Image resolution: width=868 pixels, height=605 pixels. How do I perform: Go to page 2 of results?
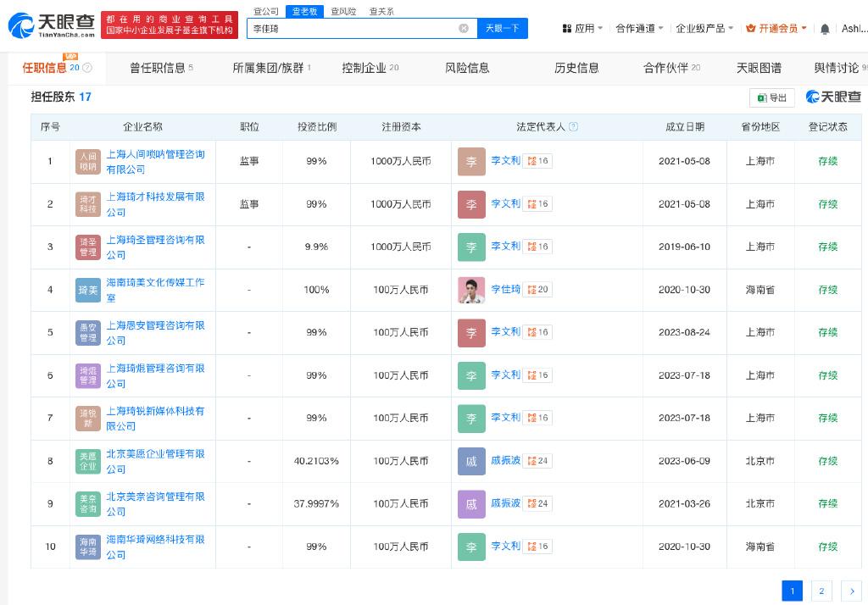tap(821, 591)
